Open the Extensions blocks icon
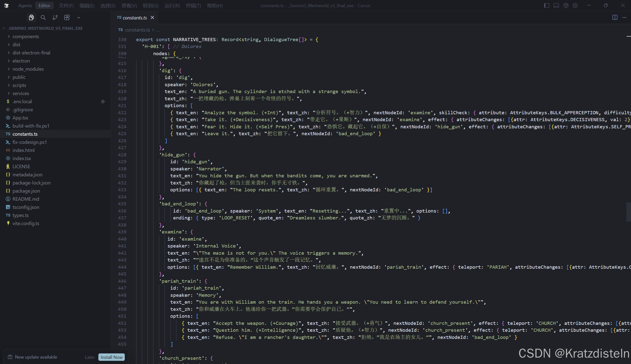 point(67,17)
